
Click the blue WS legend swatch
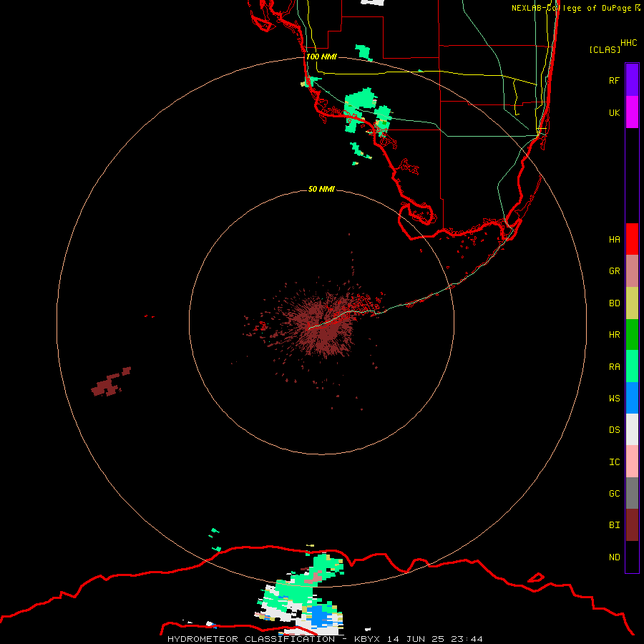click(632, 398)
